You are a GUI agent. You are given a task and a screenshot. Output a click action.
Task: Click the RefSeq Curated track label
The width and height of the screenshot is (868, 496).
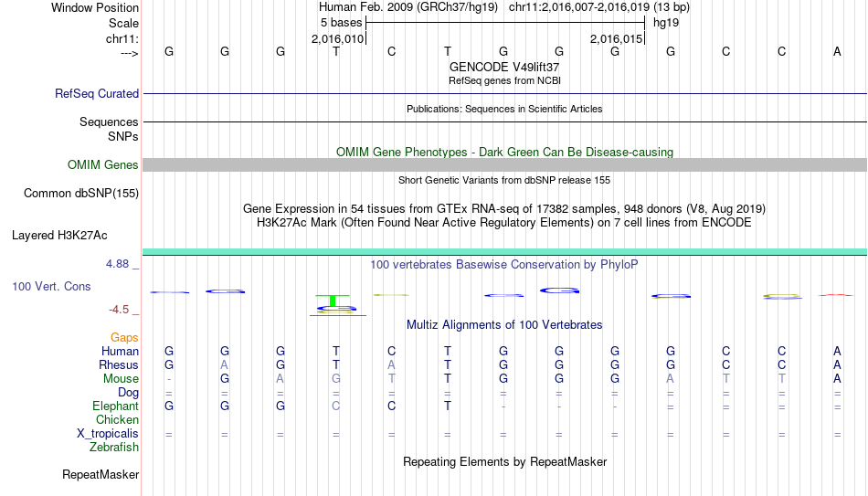coord(96,93)
